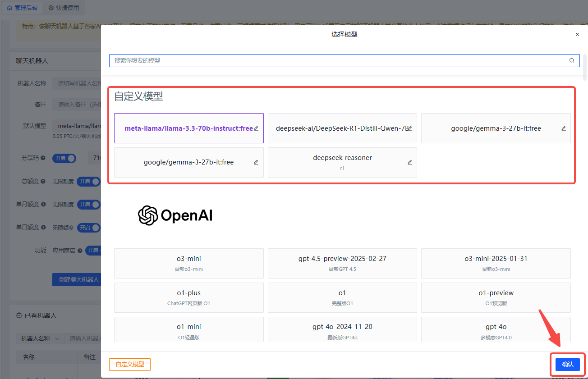
Task: Switch to the 快捷使用 tab
Action: 64,8
